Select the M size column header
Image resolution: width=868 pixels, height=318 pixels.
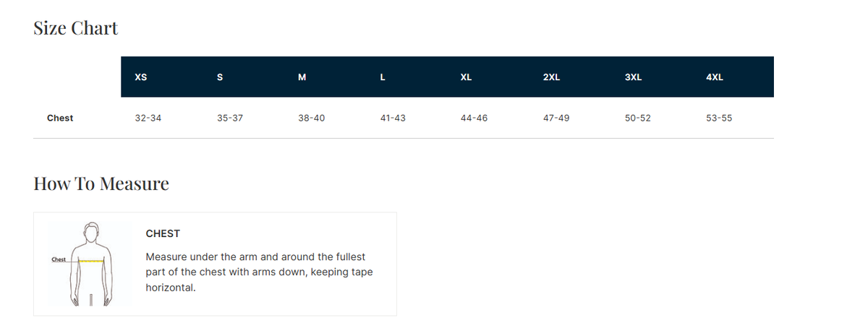301,77
